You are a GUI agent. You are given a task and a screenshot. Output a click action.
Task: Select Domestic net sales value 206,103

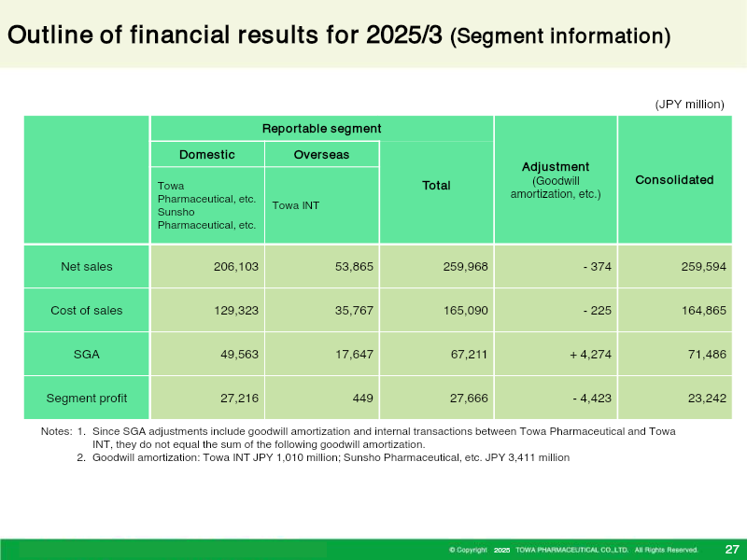coord(236,267)
